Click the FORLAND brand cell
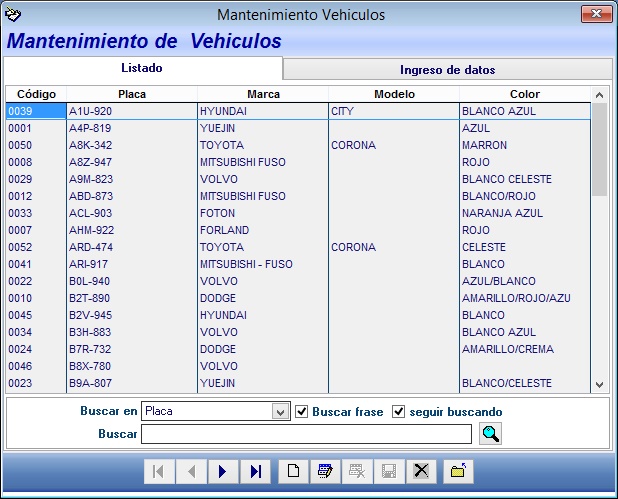Screen dimensions: 618x499 (263, 230)
